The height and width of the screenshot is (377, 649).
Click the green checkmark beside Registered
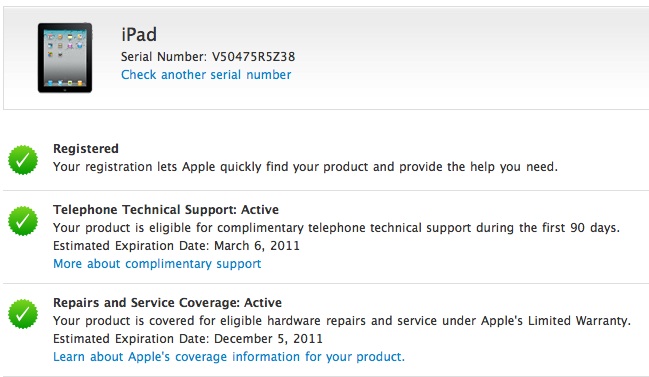(23, 160)
